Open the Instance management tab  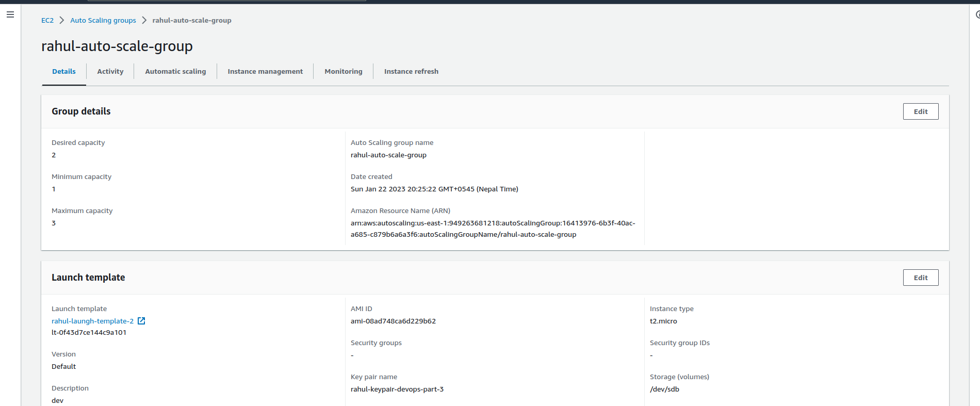tap(265, 72)
